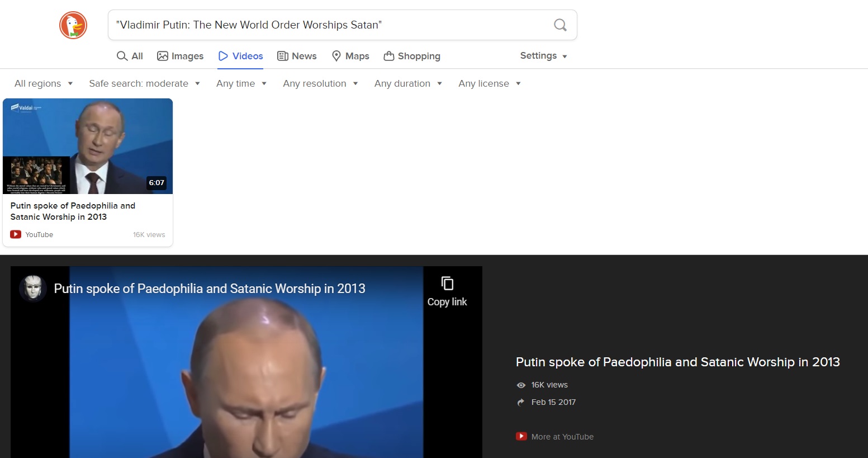Expand the Any license dropdown
This screenshot has width=868, height=458.
[x=490, y=83]
